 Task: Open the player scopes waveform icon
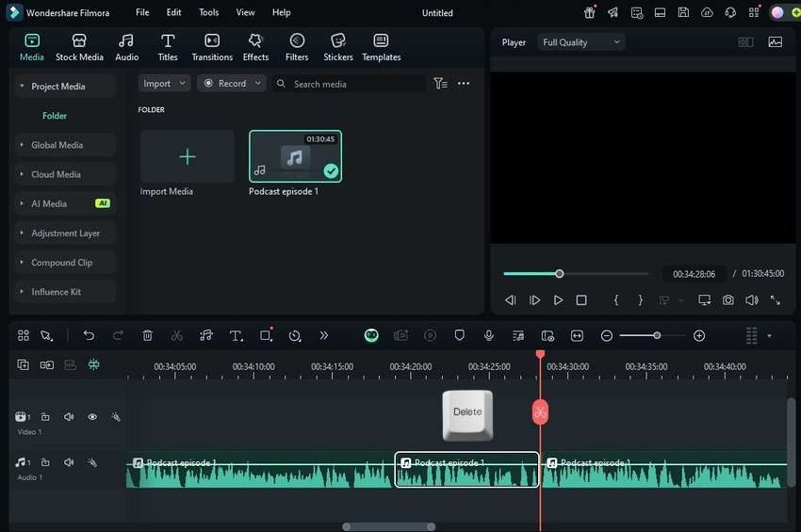[775, 42]
